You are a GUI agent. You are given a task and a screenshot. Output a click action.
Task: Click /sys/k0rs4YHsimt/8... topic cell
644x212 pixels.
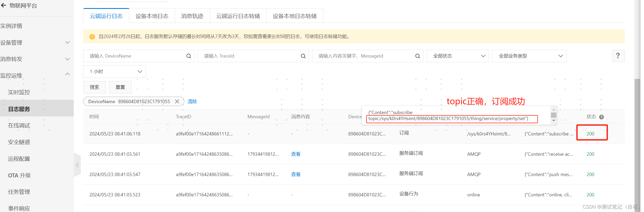489,134
